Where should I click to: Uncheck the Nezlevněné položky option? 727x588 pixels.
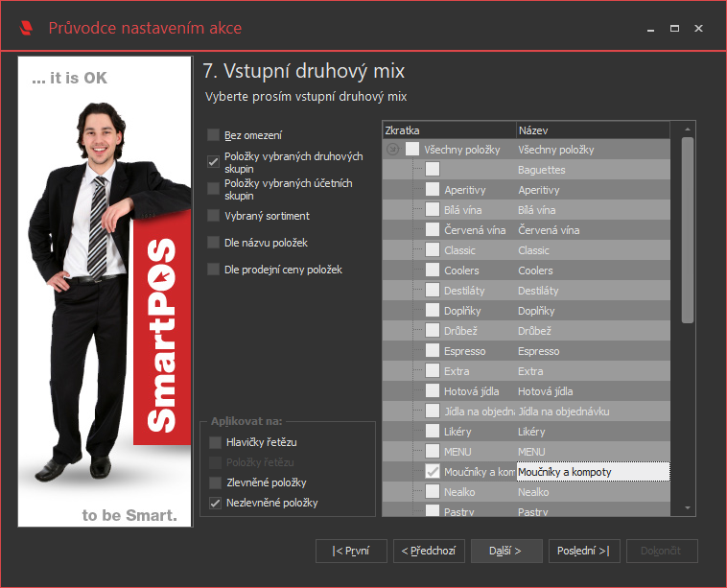pyautogui.click(x=215, y=503)
